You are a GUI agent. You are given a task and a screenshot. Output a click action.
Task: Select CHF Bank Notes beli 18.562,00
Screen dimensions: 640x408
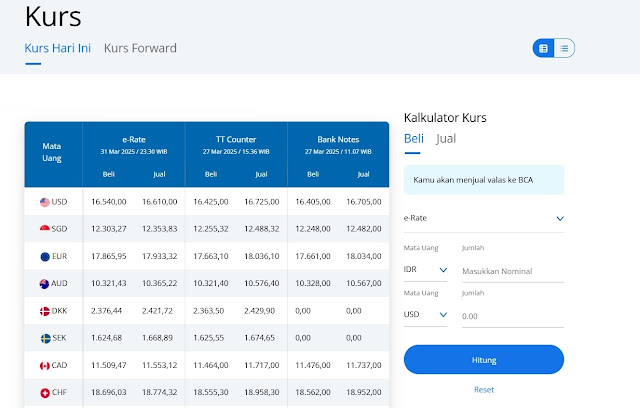point(313,392)
